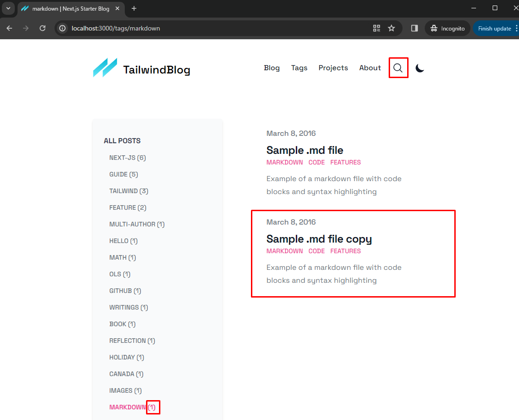Viewport: 519px width, 420px height.
Task: Navigate to Projects in the header
Action: tap(333, 68)
